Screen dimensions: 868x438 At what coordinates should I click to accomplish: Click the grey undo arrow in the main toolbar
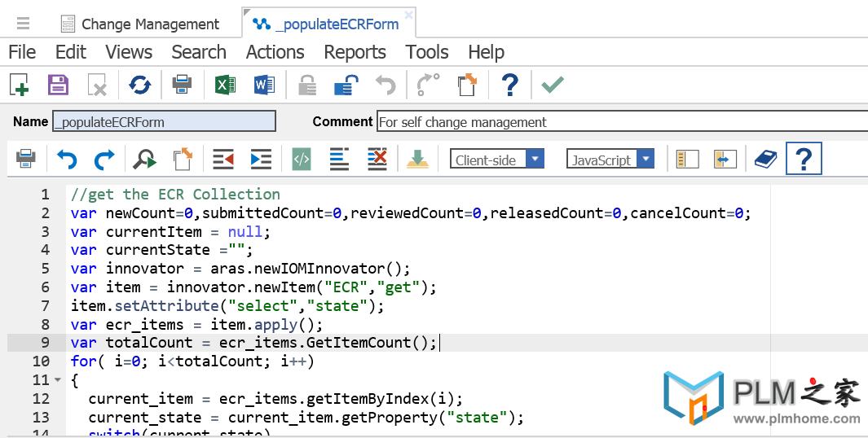(x=386, y=85)
